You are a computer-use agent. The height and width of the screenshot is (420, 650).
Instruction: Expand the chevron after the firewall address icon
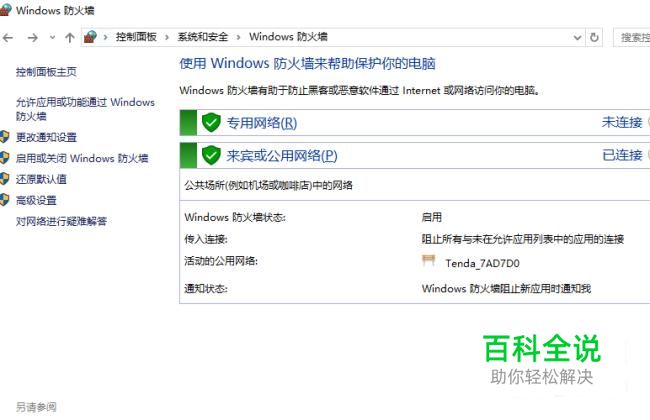tap(106, 37)
